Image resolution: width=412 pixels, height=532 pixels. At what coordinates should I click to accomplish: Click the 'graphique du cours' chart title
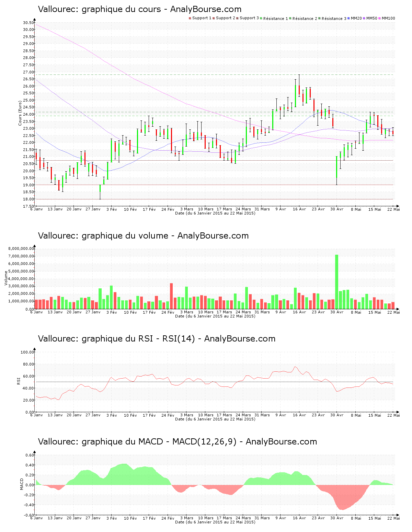pos(139,9)
